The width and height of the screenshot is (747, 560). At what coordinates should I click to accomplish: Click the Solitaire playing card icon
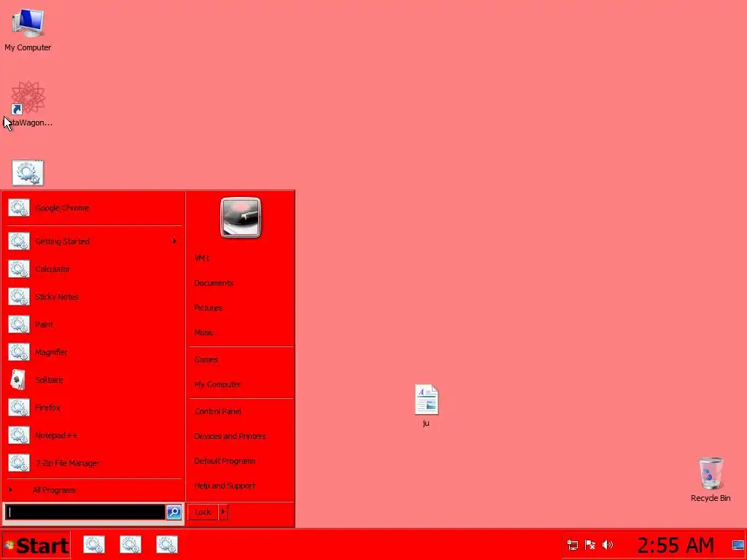coord(18,380)
